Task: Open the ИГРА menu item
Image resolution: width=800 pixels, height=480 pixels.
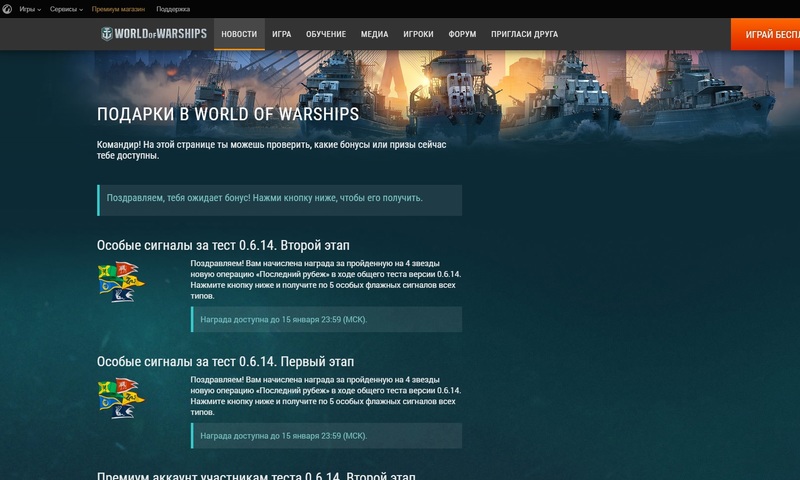Action: [282, 34]
